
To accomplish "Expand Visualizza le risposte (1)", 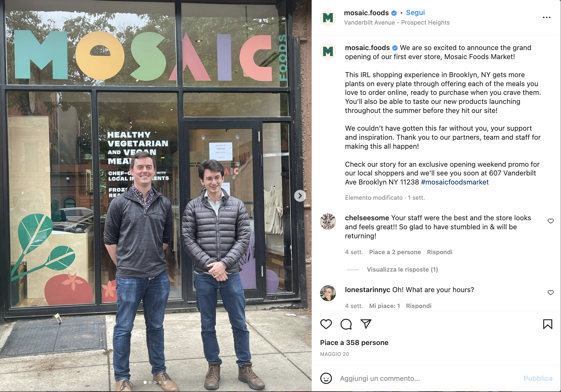I will [x=402, y=269].
